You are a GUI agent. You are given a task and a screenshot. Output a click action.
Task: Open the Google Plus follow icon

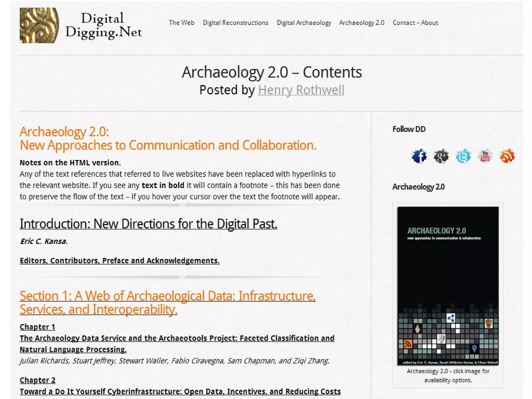pos(441,156)
